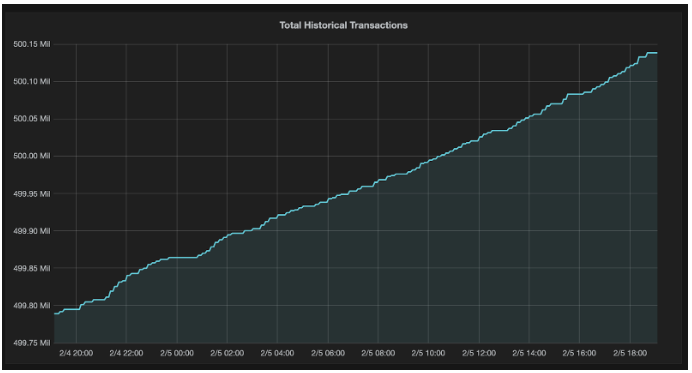Click the 2/5 18:00 x-axis label
Screen dimensions: 692x373
pos(630,353)
